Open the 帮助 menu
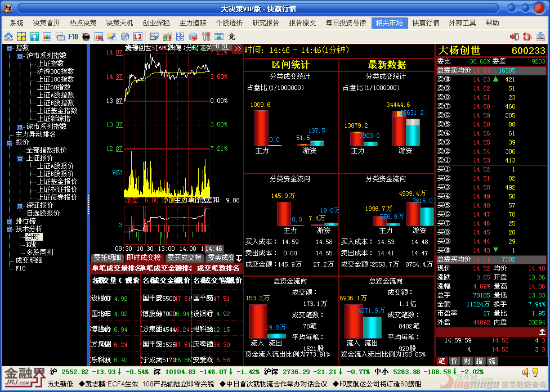The height and width of the screenshot is (392, 550). 492,23
